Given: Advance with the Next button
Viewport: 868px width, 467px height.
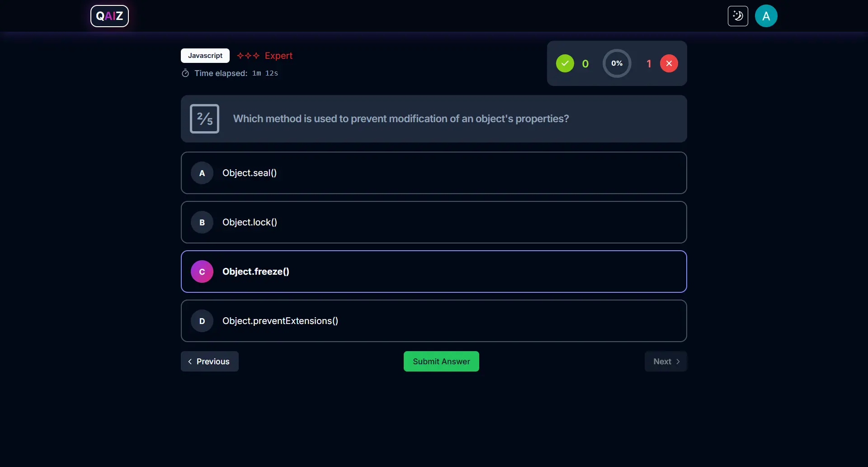Looking at the screenshot, I should 665,362.
